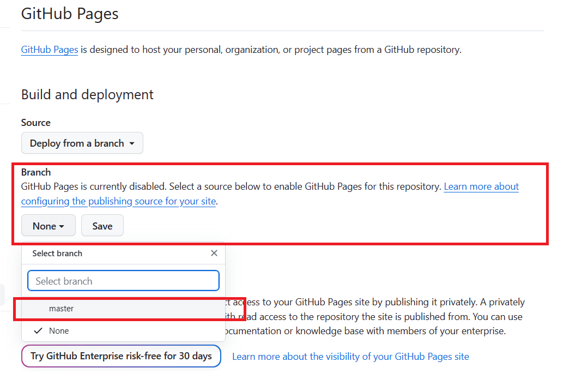This screenshot has width=588, height=386.
Task: Open the 'Deploy from a branch' source dropdown
Action: click(x=82, y=143)
